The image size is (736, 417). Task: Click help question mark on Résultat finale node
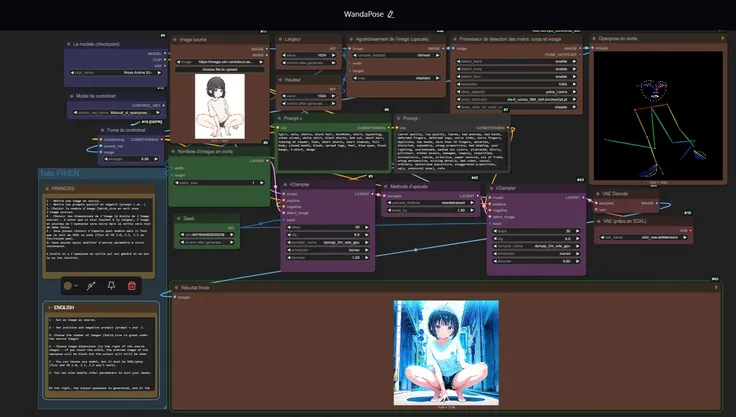tap(716, 287)
